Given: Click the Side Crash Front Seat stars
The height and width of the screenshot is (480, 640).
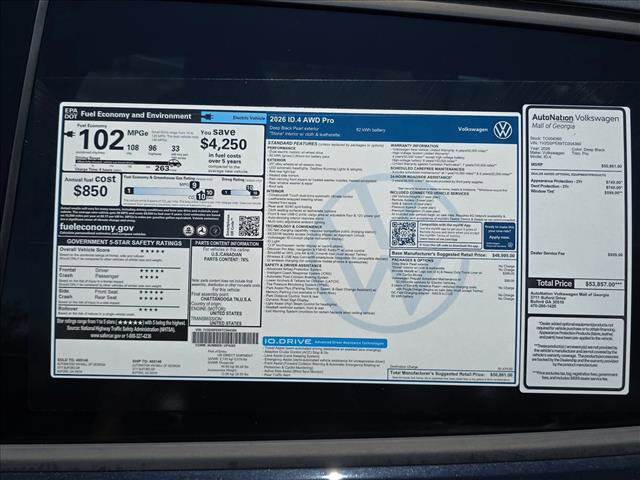Looking at the screenshot, I should point(152,292).
